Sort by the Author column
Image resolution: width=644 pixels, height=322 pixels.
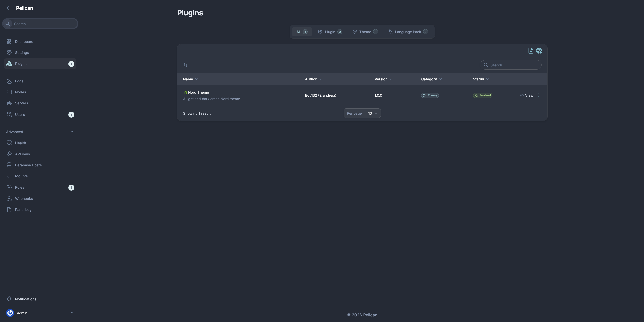pyautogui.click(x=313, y=79)
